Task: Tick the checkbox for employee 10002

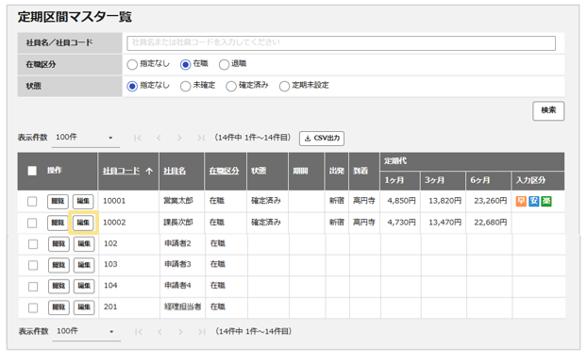Action: tap(32, 223)
